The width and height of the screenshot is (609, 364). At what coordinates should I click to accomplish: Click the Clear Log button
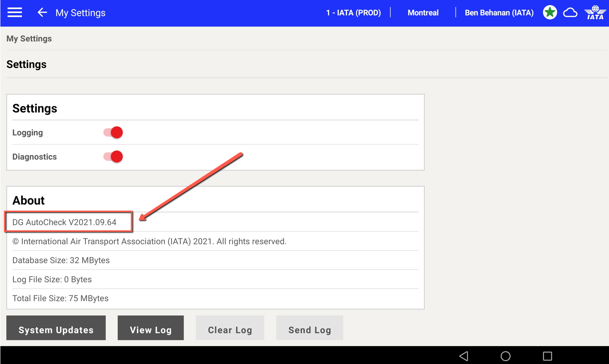tap(230, 328)
